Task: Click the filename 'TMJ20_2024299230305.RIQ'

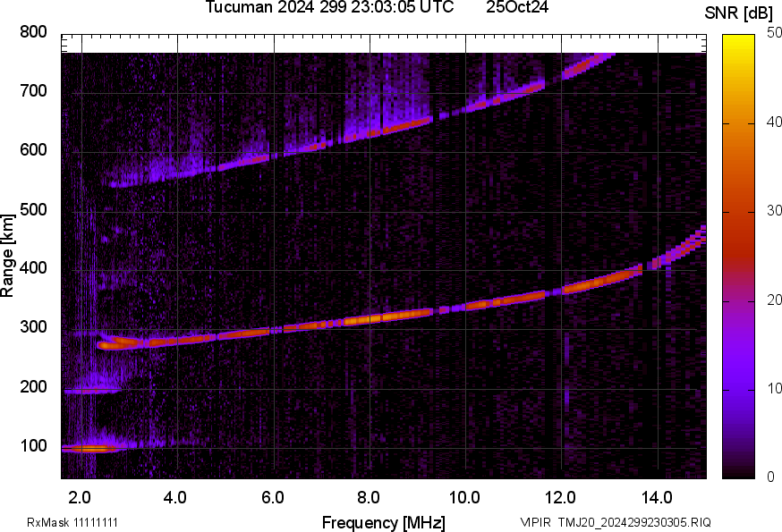Action: pyautogui.click(x=634, y=522)
